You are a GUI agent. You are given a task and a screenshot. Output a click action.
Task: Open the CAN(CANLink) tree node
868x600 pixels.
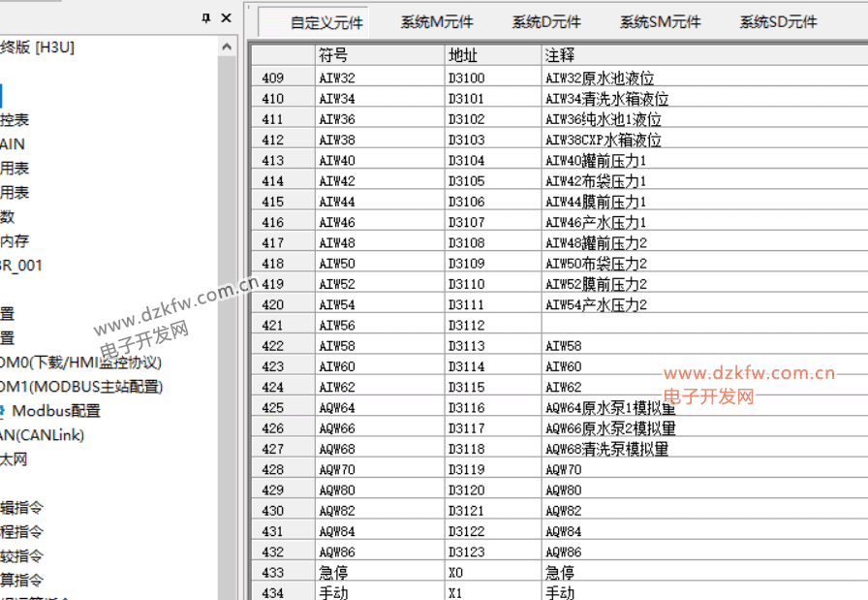[x=42, y=435]
